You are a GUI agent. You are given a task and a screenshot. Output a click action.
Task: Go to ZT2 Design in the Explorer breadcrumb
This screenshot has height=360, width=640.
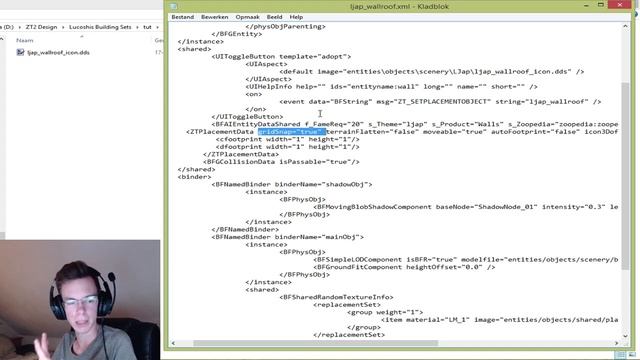pyautogui.click(x=41, y=27)
